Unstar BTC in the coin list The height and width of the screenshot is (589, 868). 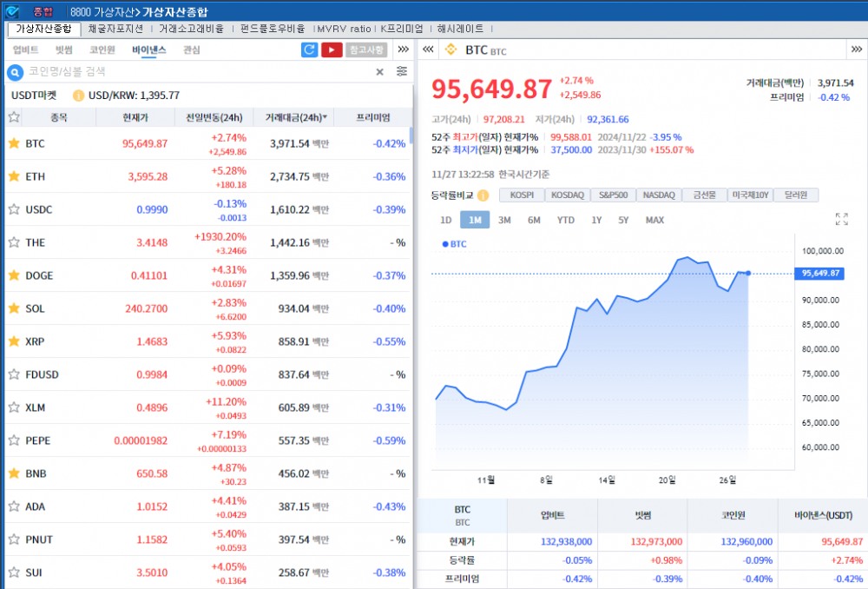[x=15, y=143]
